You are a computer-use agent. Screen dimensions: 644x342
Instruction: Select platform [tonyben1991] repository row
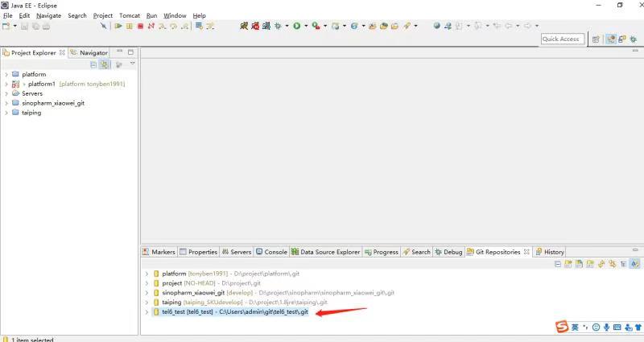[x=226, y=274]
